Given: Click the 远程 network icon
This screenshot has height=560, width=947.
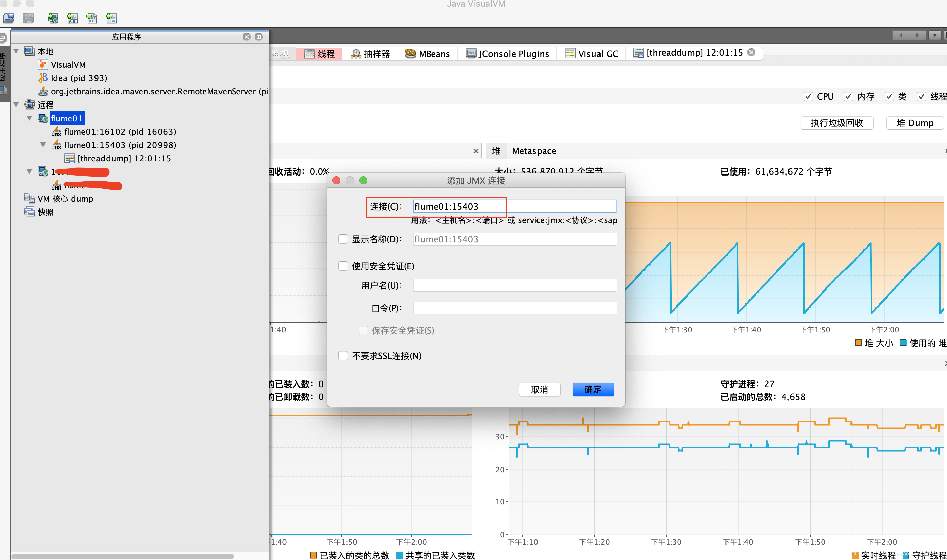Looking at the screenshot, I should (x=29, y=104).
